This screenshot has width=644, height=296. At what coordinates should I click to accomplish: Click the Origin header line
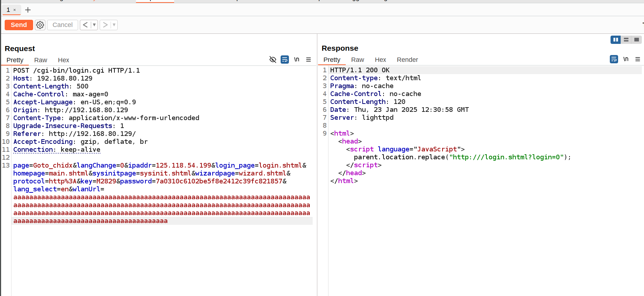[71, 110]
